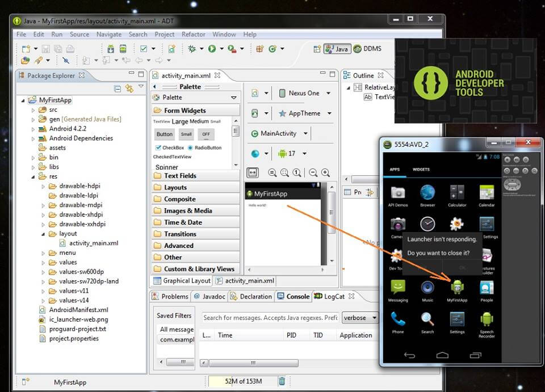The height and width of the screenshot is (392, 545).
Task: Open the Calendar app in the emulator
Action: click(487, 196)
